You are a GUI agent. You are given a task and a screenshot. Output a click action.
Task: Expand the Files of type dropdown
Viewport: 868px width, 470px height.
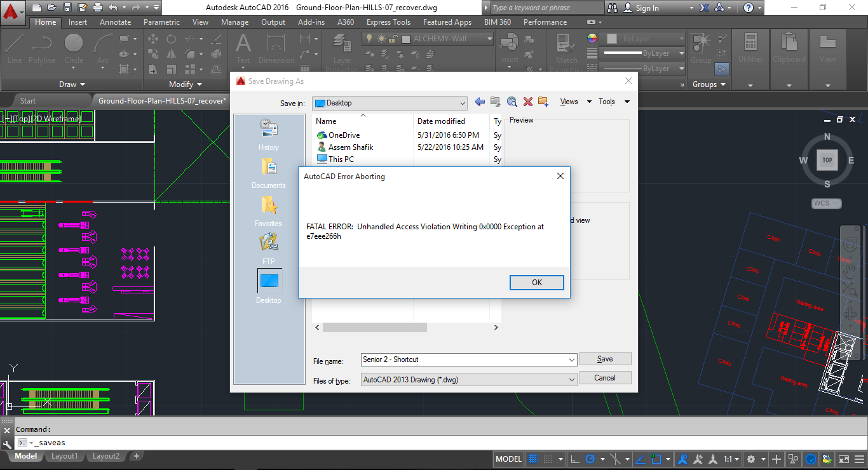coord(571,380)
